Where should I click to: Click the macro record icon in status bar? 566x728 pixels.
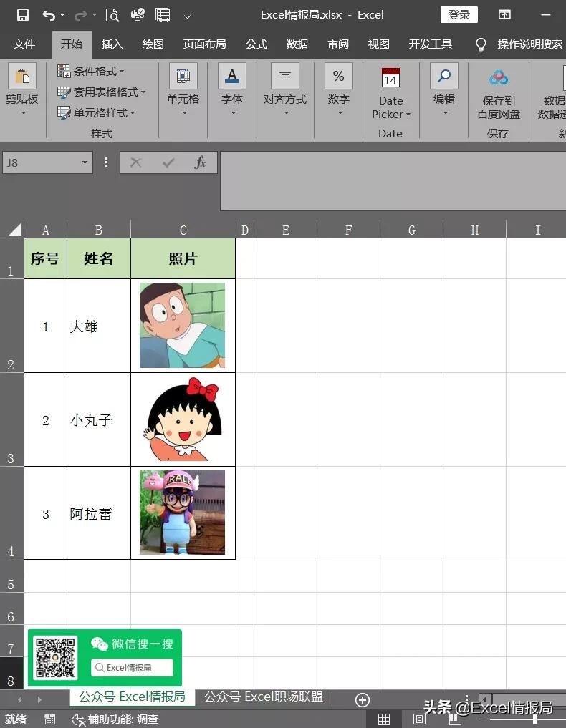coord(49,719)
